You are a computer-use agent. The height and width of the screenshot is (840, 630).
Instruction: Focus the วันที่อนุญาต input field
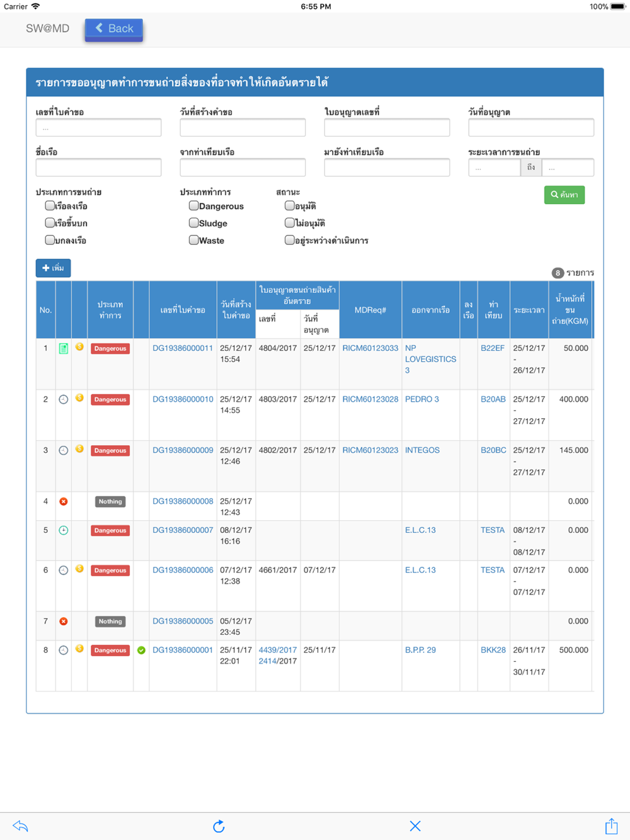[x=531, y=128]
